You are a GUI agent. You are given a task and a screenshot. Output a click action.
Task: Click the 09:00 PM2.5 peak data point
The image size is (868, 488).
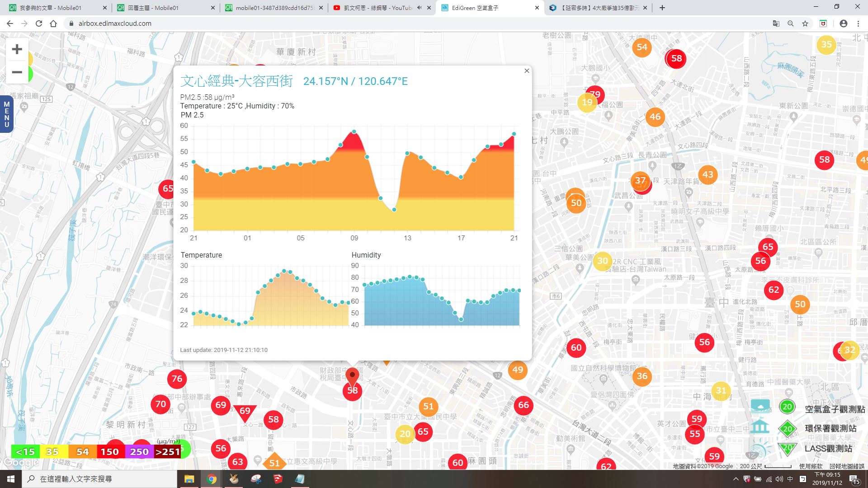[x=354, y=131]
